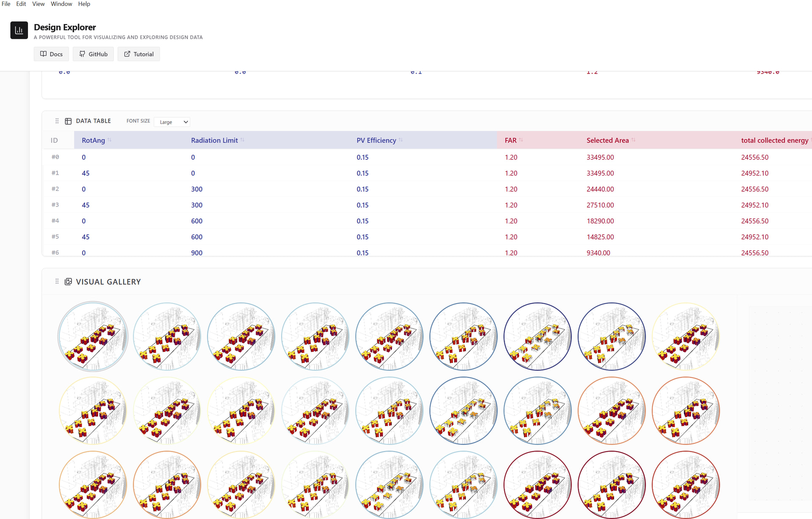Sort by RotAng column arrows
The height and width of the screenshot is (519, 812).
tap(110, 140)
